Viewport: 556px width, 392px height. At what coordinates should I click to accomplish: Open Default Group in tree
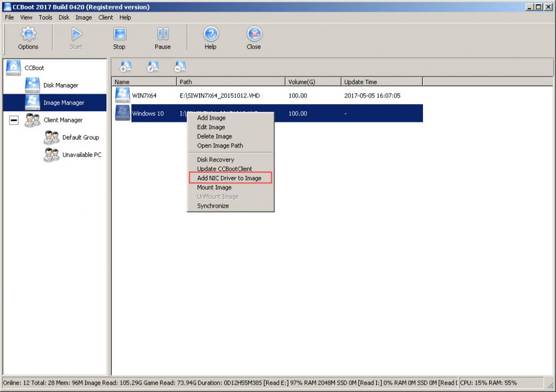click(81, 138)
